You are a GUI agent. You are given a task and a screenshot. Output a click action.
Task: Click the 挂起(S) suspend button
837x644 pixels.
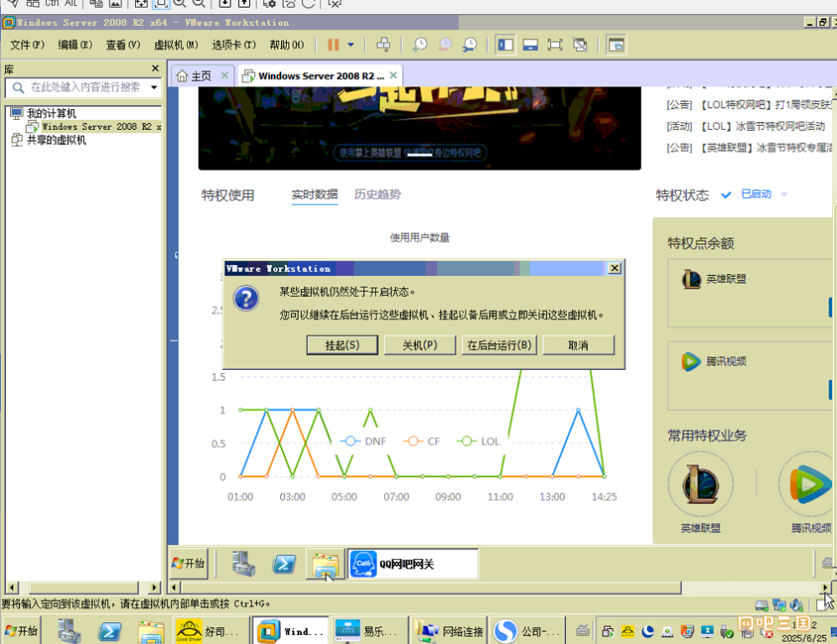pos(342,345)
